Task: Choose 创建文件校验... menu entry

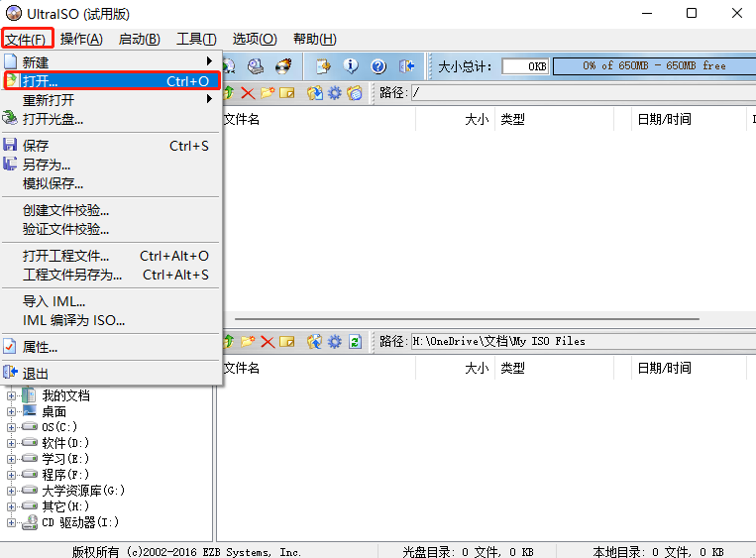Action: 111,210
